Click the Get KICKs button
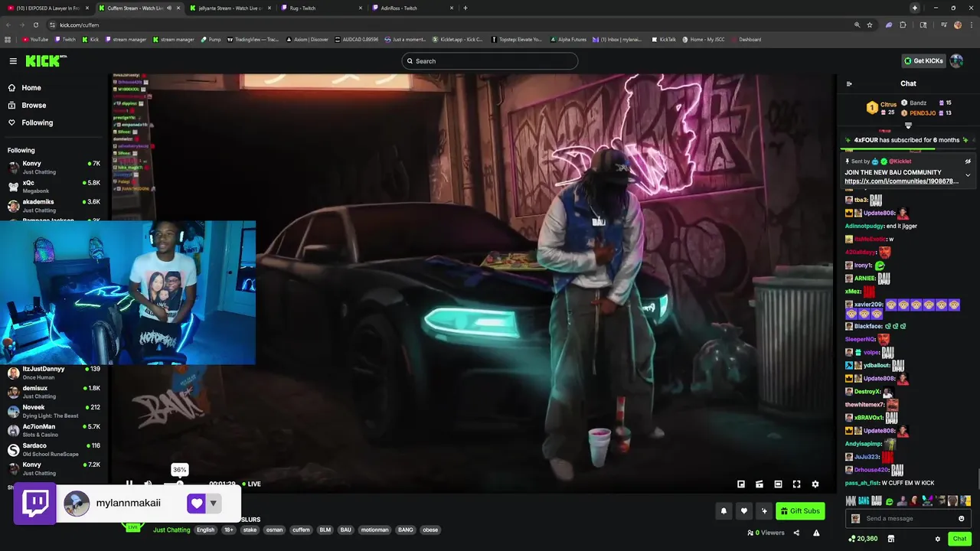The width and height of the screenshot is (980, 551). 923,61
